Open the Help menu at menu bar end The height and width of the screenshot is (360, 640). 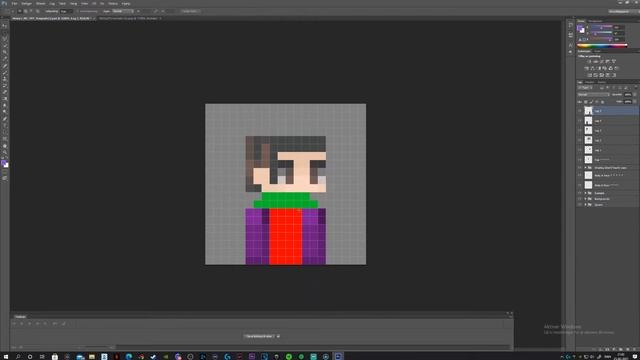[126, 4]
